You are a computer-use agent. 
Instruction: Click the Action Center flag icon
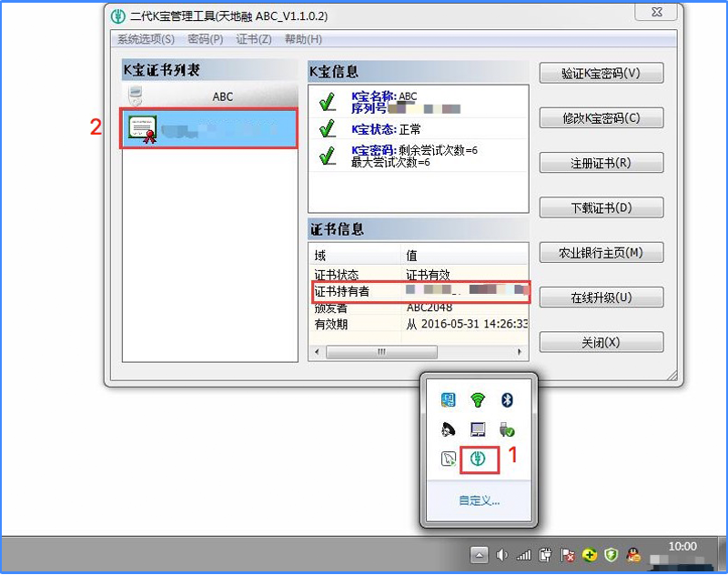pyautogui.click(x=567, y=554)
